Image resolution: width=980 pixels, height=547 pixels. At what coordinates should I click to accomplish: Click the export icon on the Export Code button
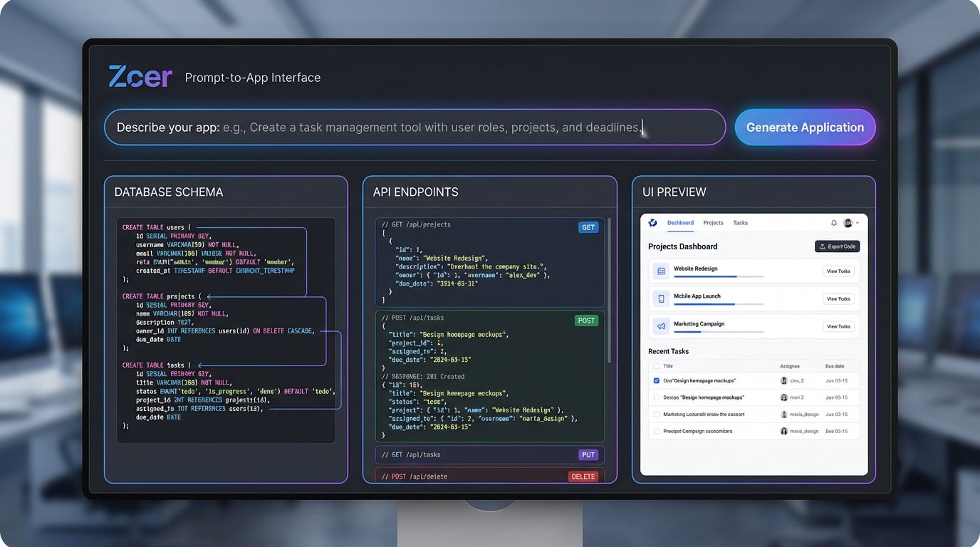coord(822,246)
